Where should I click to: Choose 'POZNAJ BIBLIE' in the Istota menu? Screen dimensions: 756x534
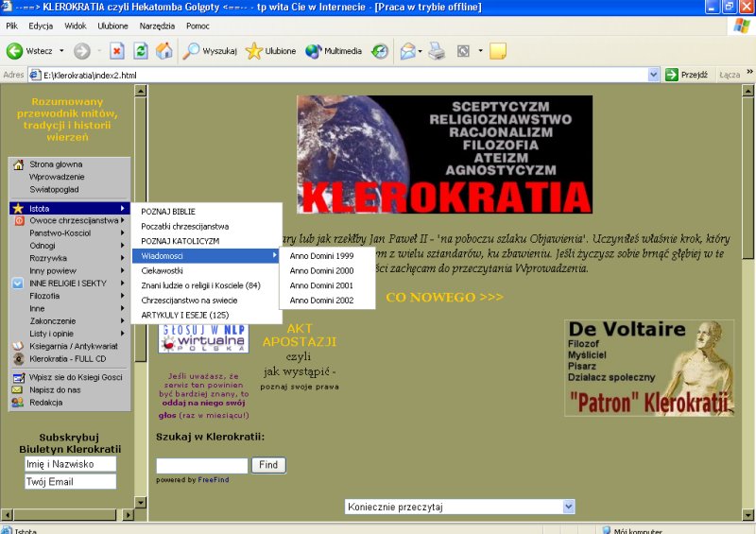coord(168,212)
